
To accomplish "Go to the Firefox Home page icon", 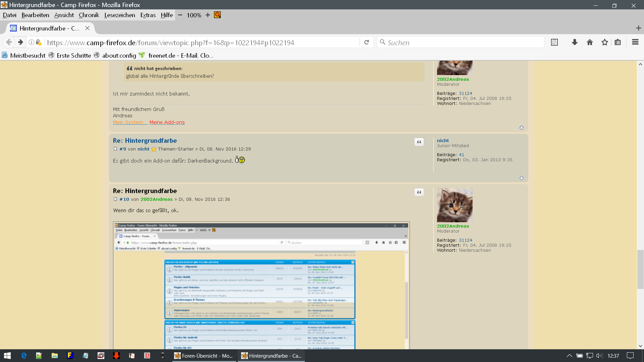I will point(590,42).
